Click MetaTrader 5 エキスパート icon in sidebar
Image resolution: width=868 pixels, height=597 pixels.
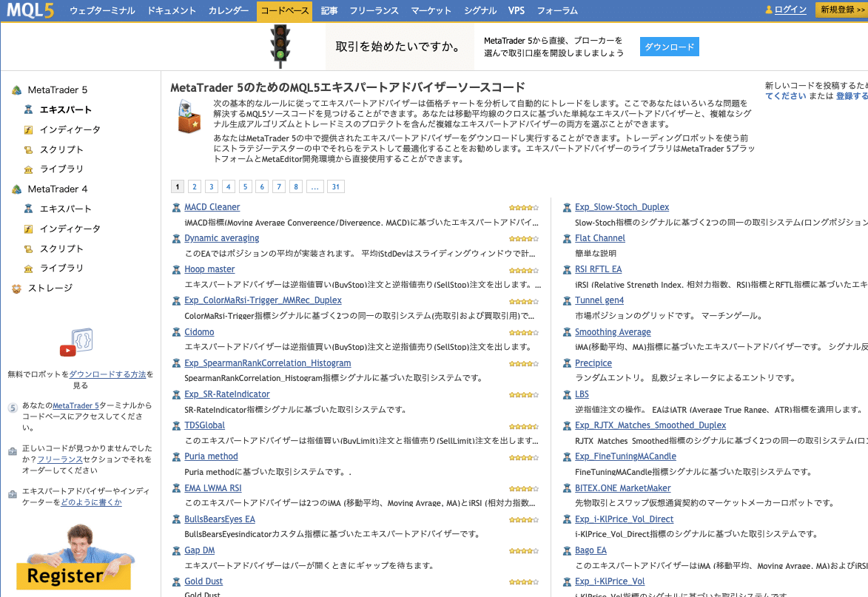(28, 110)
